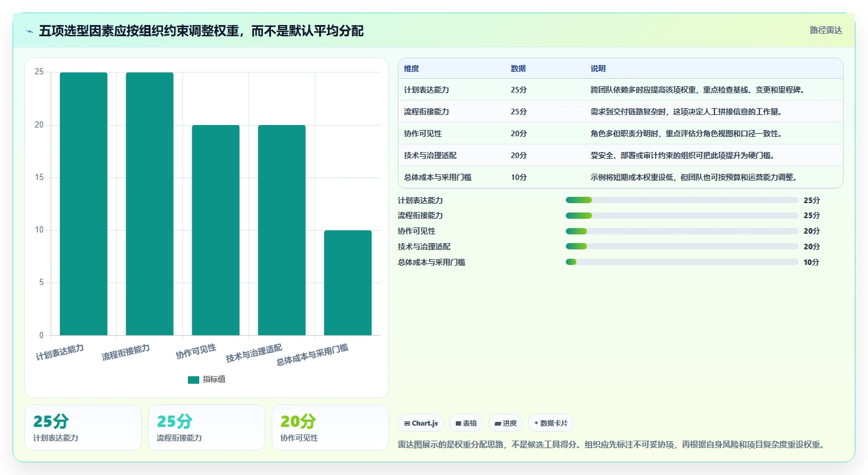Select the 表格 chip

tap(466, 423)
